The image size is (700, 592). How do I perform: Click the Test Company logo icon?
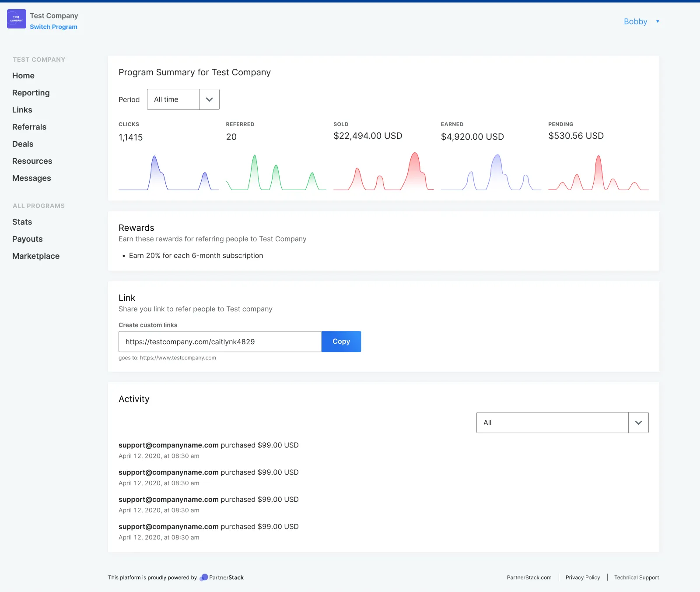click(17, 19)
